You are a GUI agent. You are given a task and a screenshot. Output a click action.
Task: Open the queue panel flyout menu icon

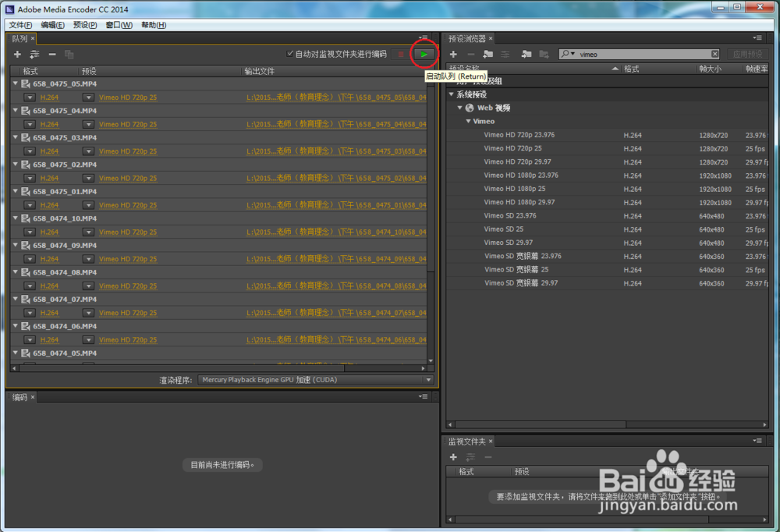click(424, 37)
